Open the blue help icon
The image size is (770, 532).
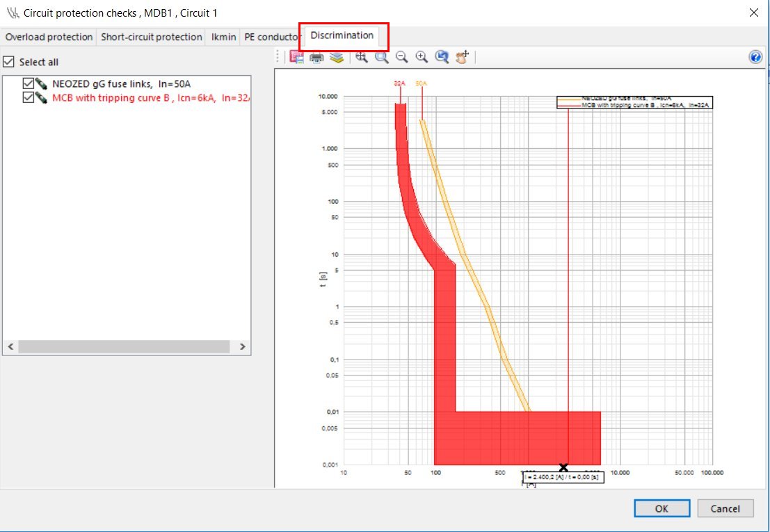[x=755, y=58]
